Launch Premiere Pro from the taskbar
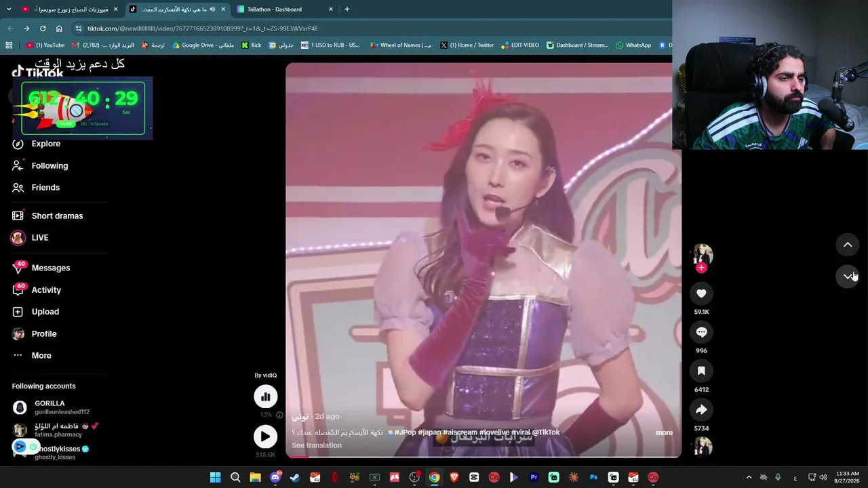868x488 pixels. 534,477
